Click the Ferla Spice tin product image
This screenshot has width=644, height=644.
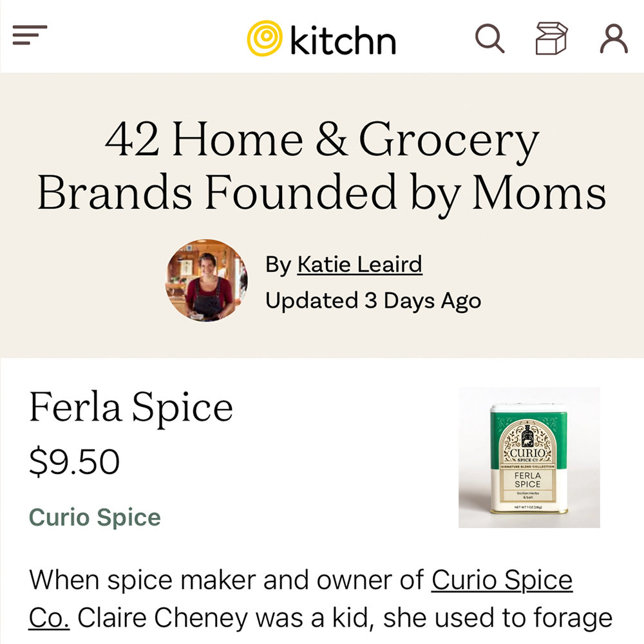pos(529,458)
